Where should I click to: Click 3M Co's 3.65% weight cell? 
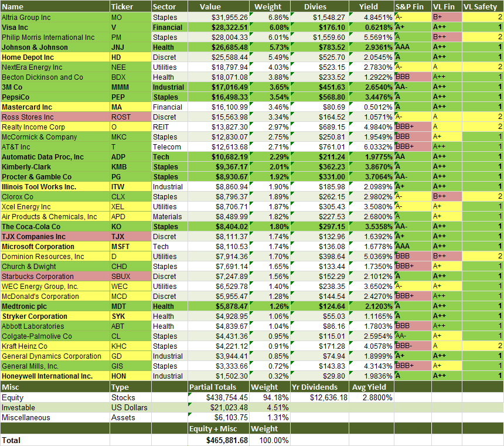click(270, 87)
